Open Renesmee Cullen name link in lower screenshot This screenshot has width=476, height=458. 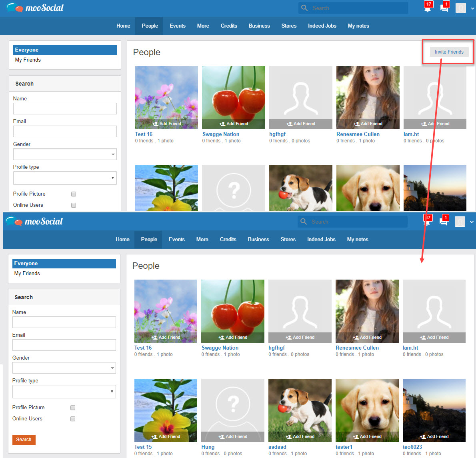pos(357,348)
